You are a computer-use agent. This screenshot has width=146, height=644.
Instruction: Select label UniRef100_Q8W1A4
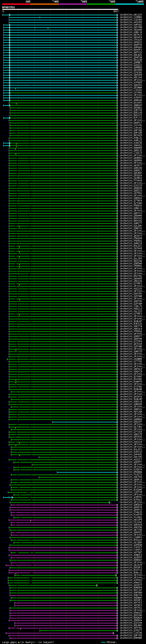pyautogui.click(x=131, y=100)
